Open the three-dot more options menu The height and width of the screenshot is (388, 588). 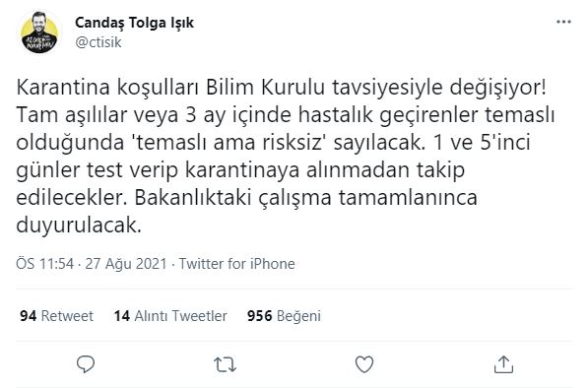(563, 22)
